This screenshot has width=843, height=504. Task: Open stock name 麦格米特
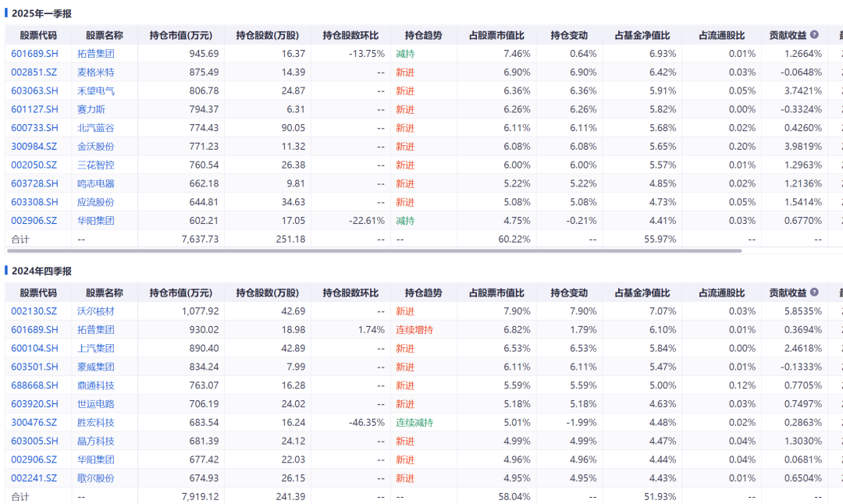tap(96, 72)
